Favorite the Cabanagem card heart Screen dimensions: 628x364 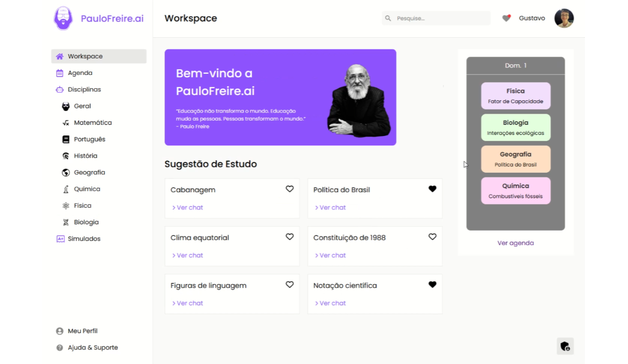click(290, 189)
